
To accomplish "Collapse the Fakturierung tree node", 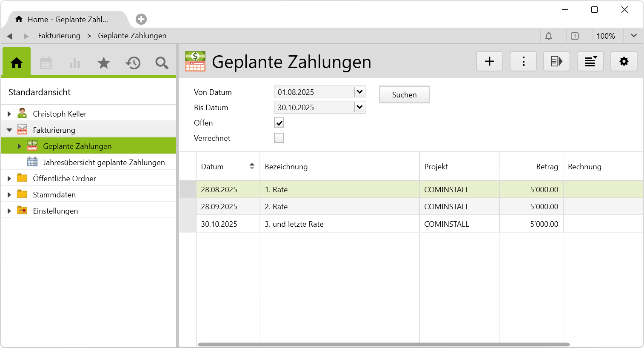I will [x=9, y=130].
